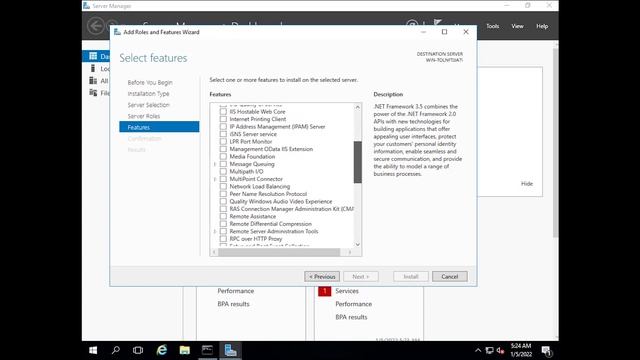The width and height of the screenshot is (640, 360).
Task: Click features list scroll down arrow
Action: 358,244
